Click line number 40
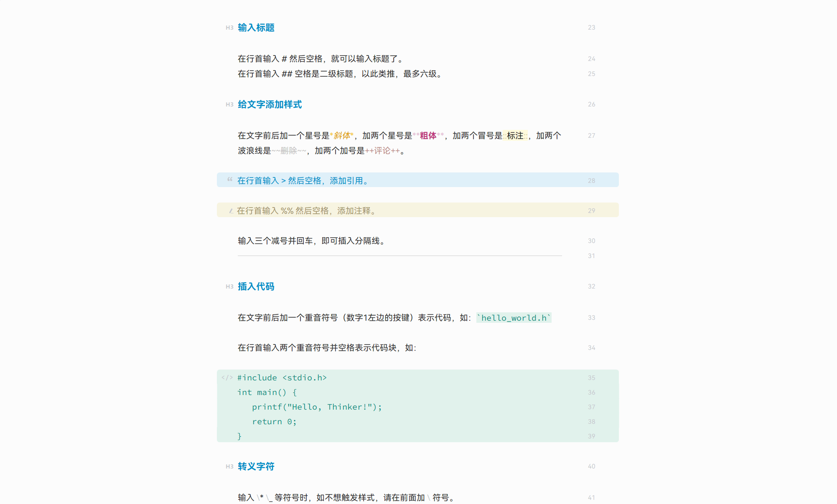The image size is (837, 504). click(x=591, y=466)
